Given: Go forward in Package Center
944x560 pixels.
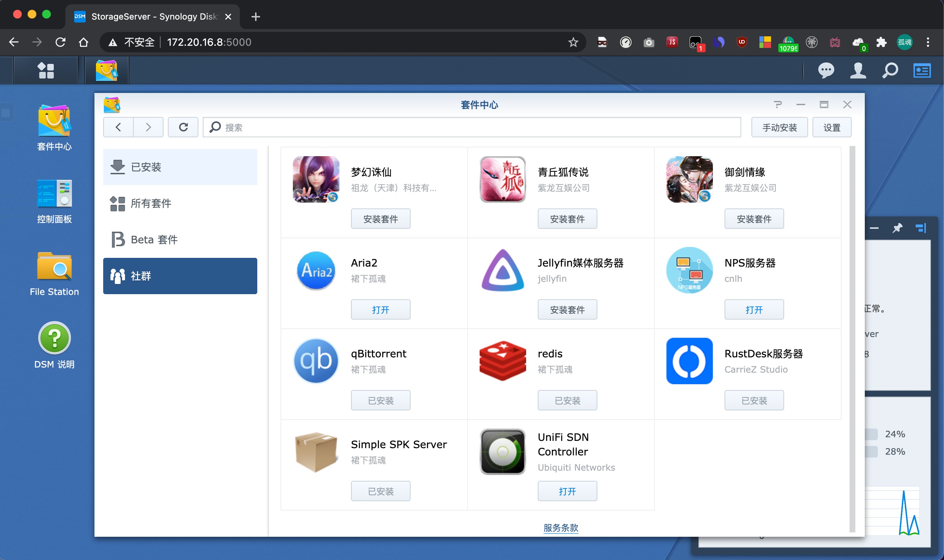Looking at the screenshot, I should 148,127.
